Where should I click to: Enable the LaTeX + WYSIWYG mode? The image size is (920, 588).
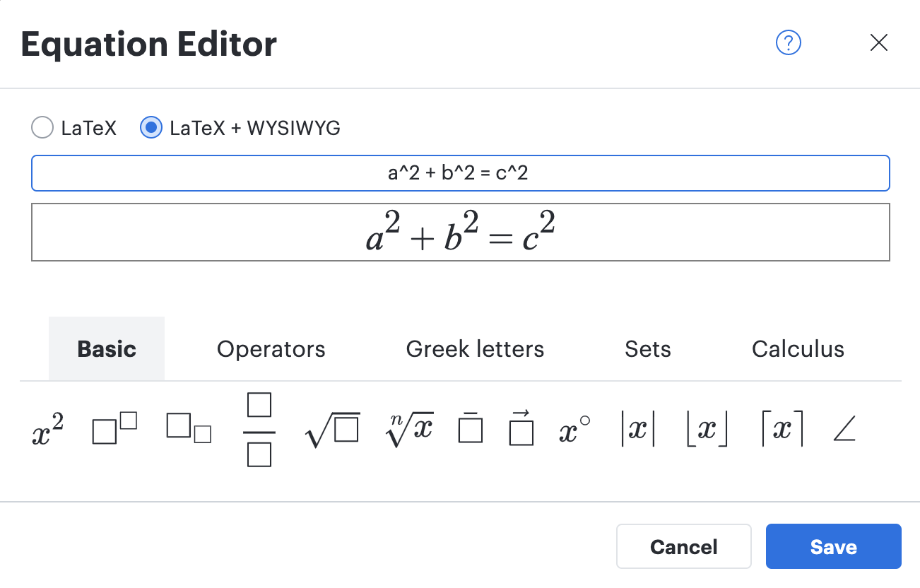(x=151, y=127)
